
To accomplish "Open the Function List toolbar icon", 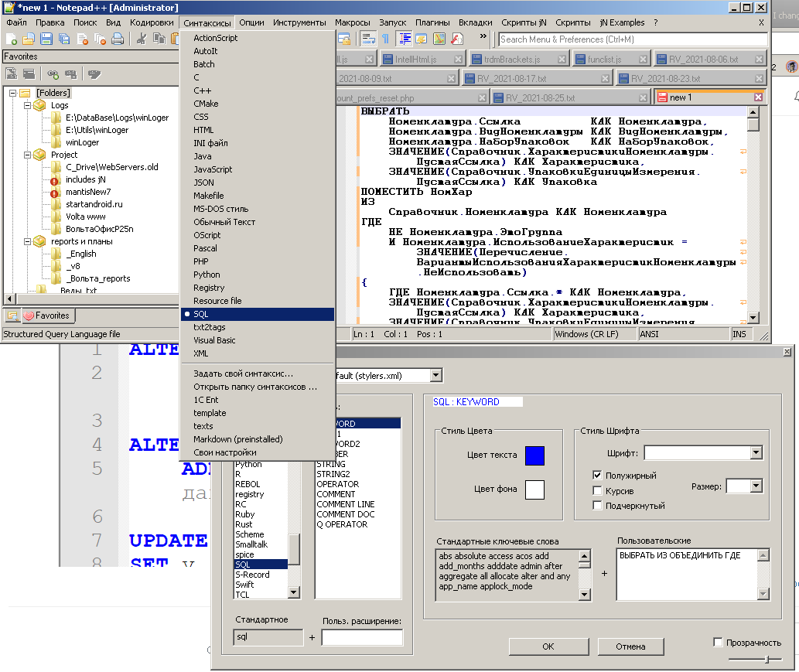I will coord(457,39).
